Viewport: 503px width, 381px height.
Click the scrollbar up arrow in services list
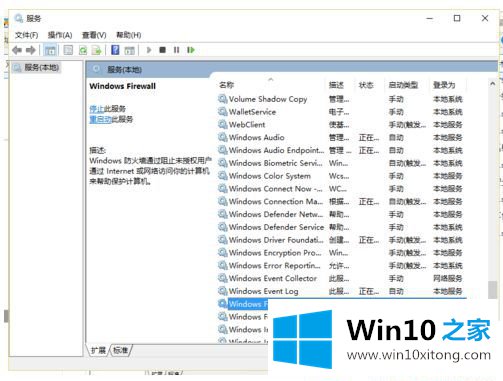click(492, 84)
